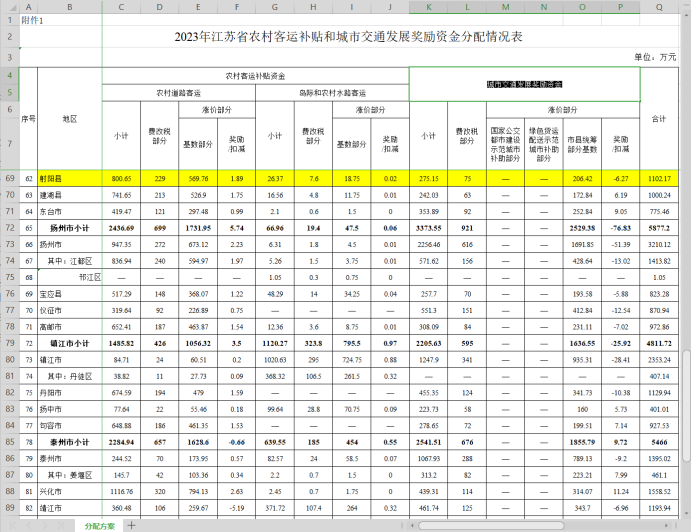
Task: Click the title cell starting with 2023年江苏省农村客运补贴
Action: click(x=349, y=37)
